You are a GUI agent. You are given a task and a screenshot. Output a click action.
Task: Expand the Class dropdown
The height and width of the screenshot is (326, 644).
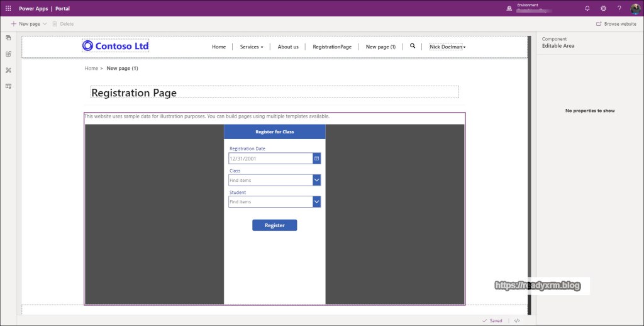317,181
